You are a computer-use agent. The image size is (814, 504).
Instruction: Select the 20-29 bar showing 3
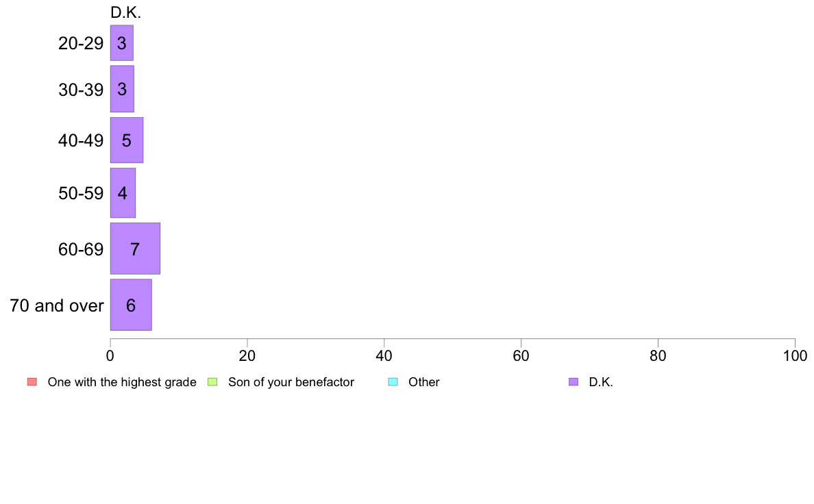coord(121,43)
